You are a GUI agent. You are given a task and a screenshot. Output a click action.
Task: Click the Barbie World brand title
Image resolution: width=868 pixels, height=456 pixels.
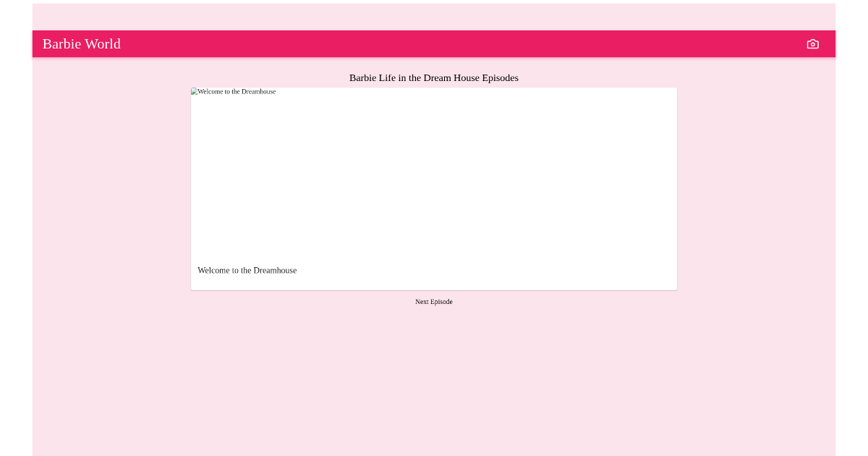81,43
